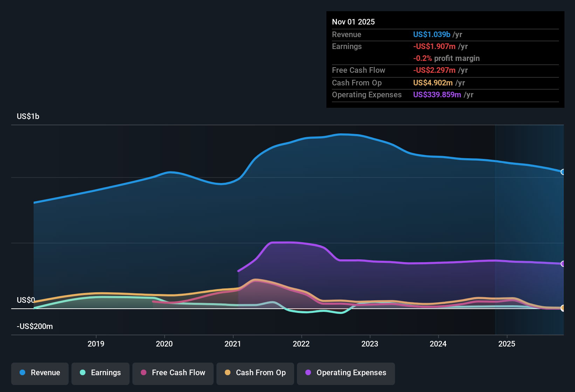Select the purple Operating Expenses dot icon
Image resolution: width=575 pixels, height=392 pixels.
pos(307,373)
